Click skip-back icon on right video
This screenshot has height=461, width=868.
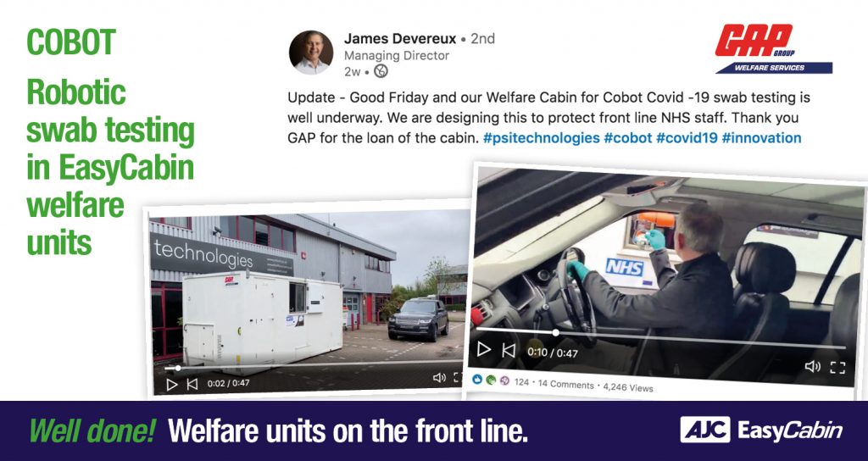coord(509,350)
